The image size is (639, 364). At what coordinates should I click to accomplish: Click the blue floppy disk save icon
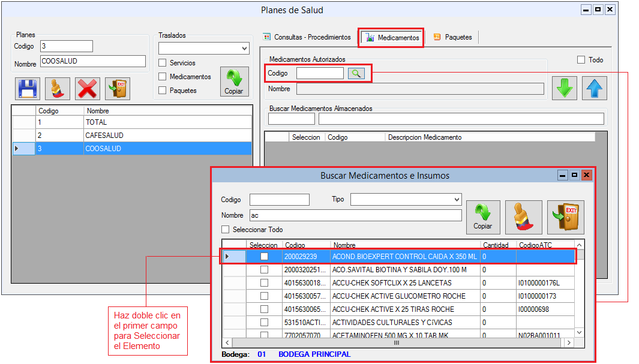click(x=28, y=89)
